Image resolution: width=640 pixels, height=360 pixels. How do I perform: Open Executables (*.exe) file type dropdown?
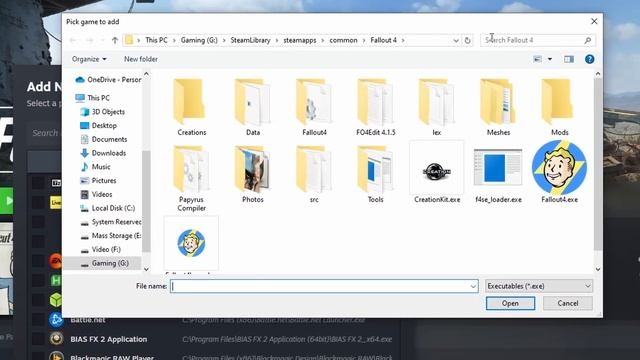[x=539, y=286]
